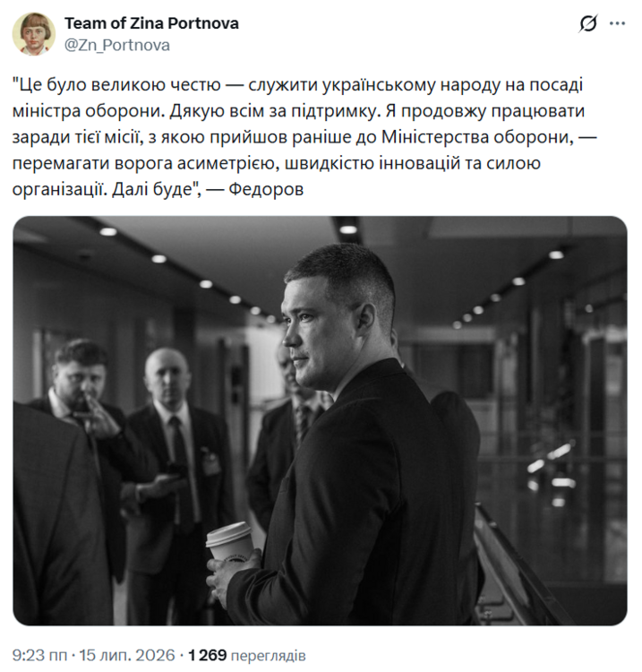Click the word Федоров ending the tweet
This screenshot has height=672, width=642.
266,189
